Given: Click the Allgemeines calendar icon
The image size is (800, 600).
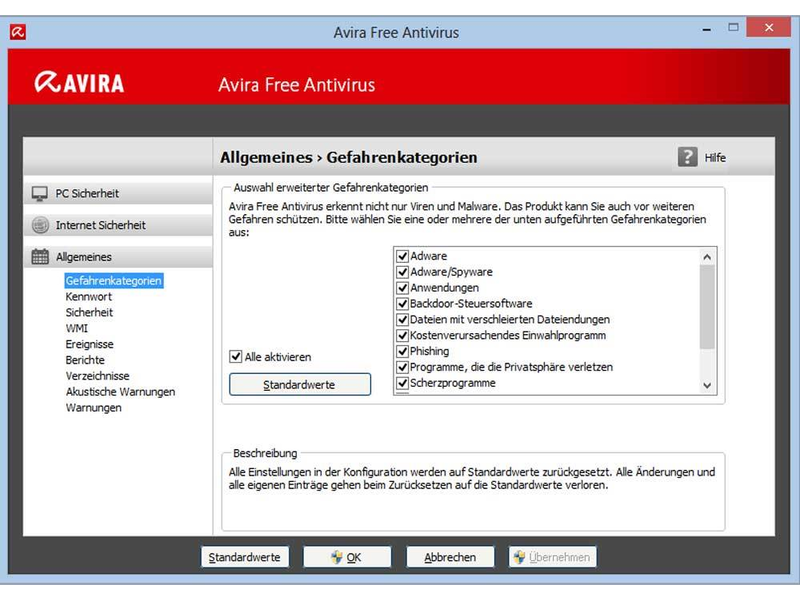Looking at the screenshot, I should tap(40, 257).
